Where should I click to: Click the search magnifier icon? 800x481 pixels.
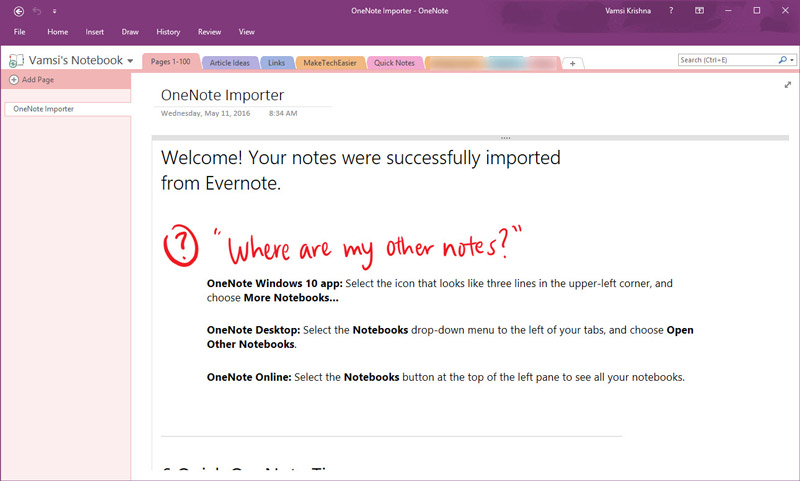(782, 60)
